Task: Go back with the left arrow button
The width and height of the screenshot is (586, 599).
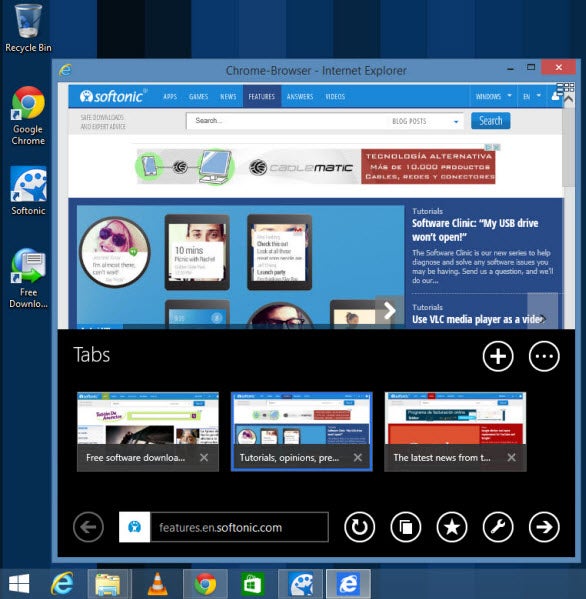Action: [88, 527]
